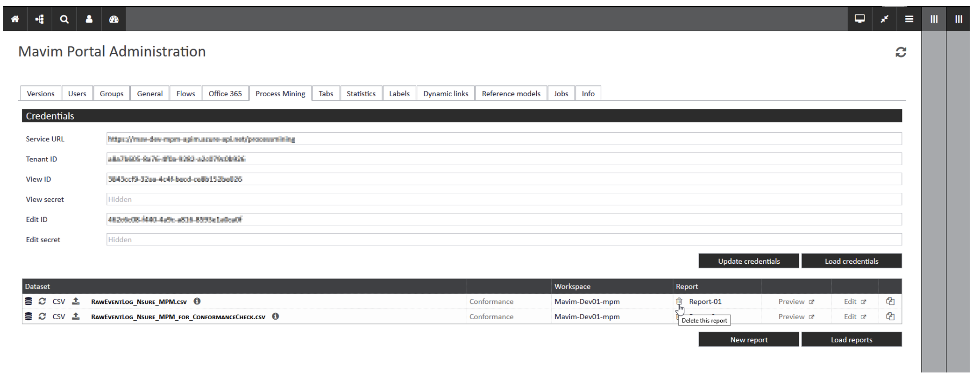The height and width of the screenshot is (379, 980).
Task: Open the Office 365 tab
Action: [x=225, y=93]
